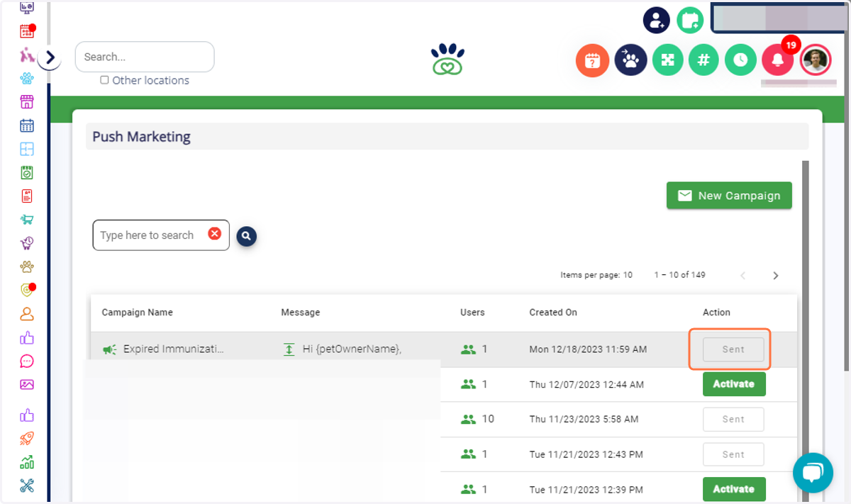
Task: Click the Campaign Name column header
Action: 137,312
